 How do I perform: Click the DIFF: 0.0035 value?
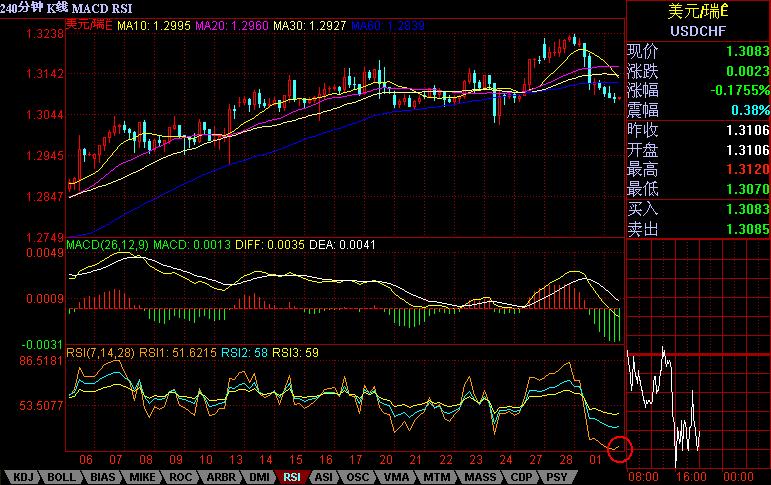(269, 244)
